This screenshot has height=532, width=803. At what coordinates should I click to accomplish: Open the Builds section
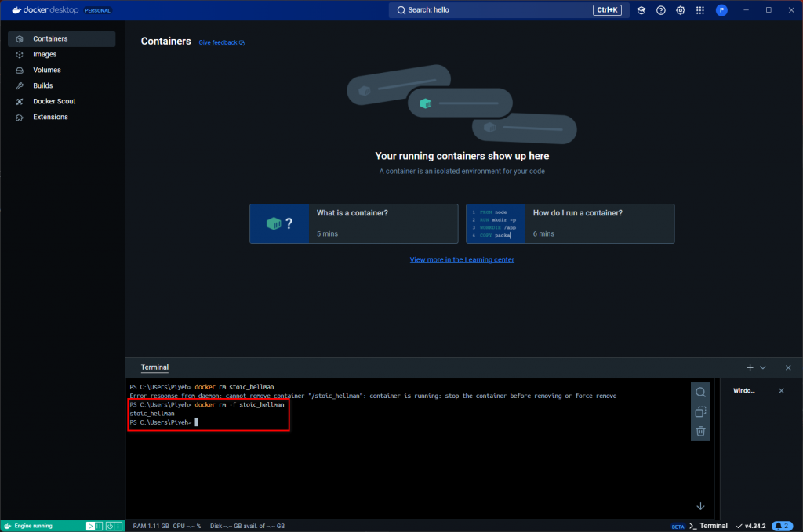click(x=61, y=85)
